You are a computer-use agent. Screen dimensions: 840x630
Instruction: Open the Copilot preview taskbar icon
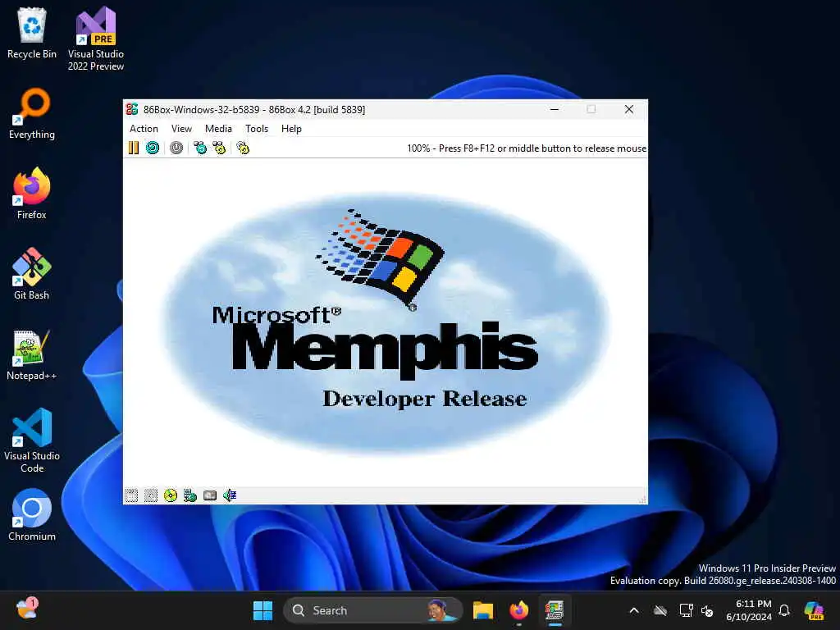pyautogui.click(x=814, y=610)
